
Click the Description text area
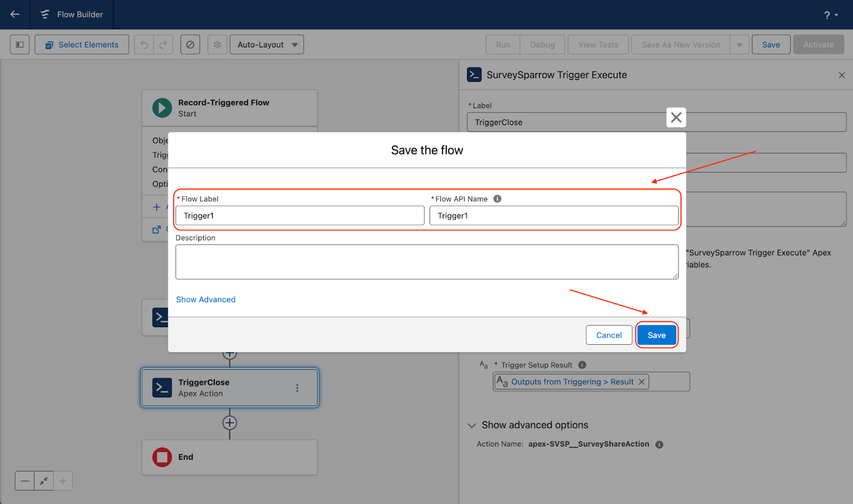tap(426, 262)
